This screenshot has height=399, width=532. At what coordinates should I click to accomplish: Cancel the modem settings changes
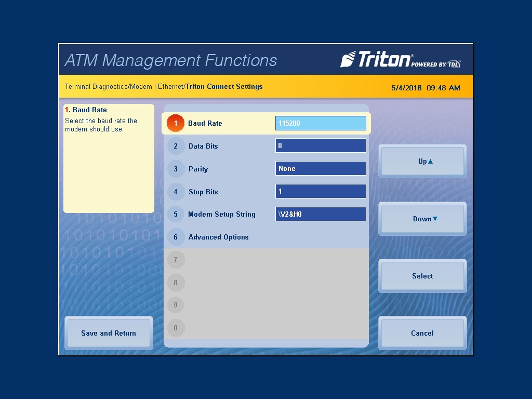[422, 333]
